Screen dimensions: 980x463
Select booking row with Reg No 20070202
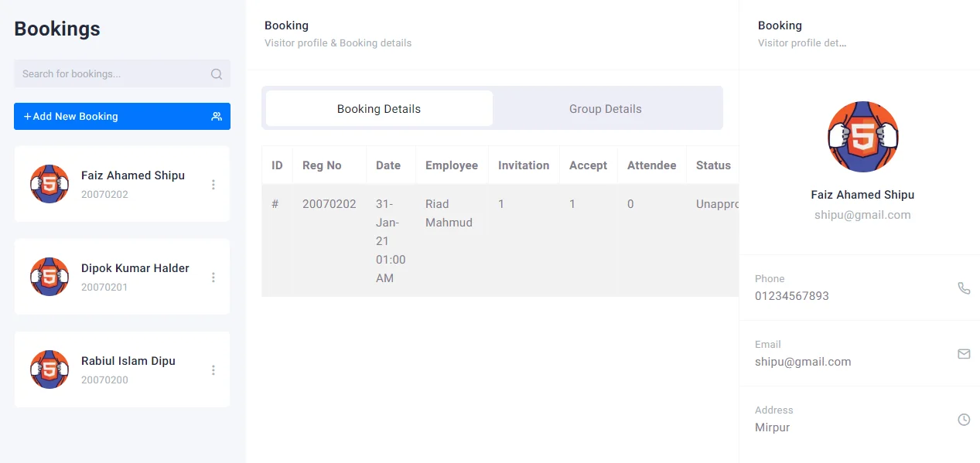(329, 204)
